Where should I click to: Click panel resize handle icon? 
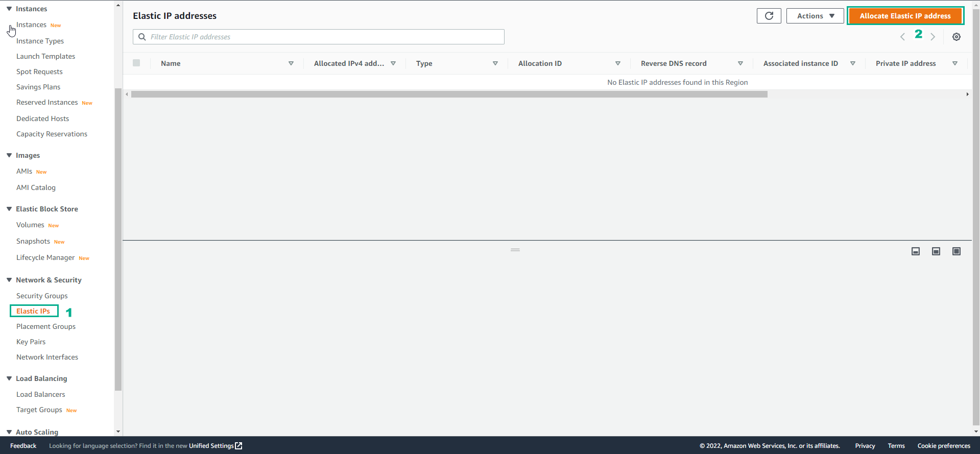(x=515, y=250)
